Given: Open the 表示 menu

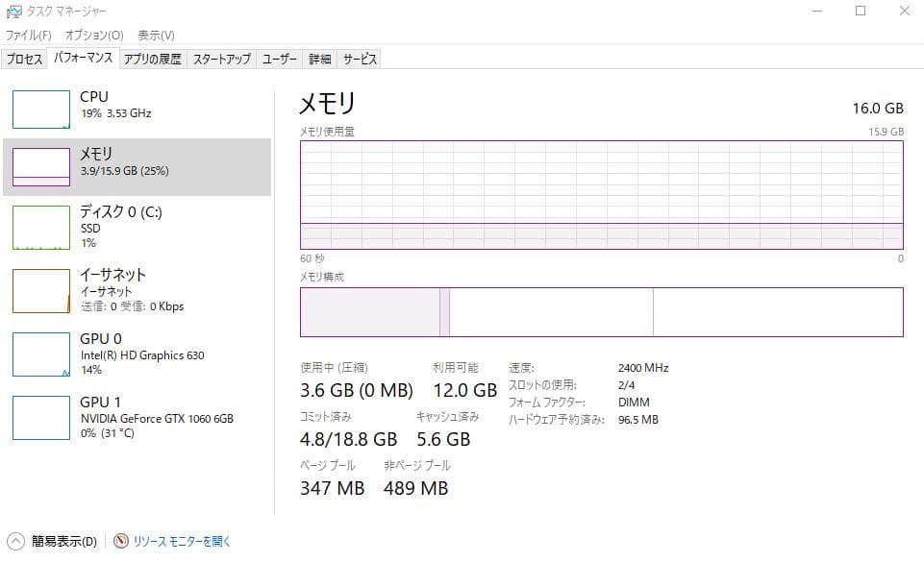Looking at the screenshot, I should coord(156,35).
